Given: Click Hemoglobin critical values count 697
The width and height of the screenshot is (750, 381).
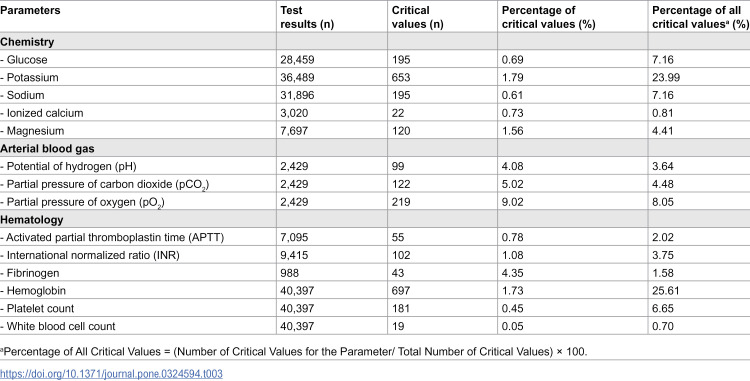Looking at the screenshot, I should click(x=401, y=291).
